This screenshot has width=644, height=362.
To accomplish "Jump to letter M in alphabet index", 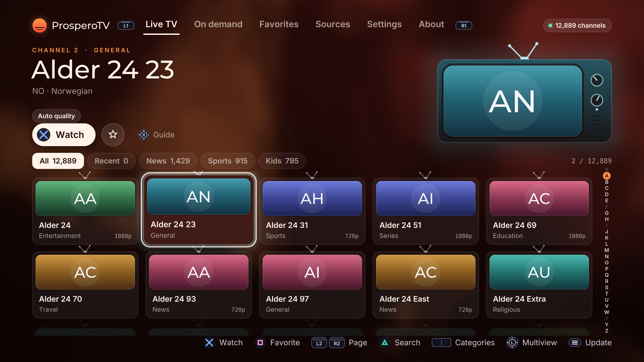I will click(606, 250).
